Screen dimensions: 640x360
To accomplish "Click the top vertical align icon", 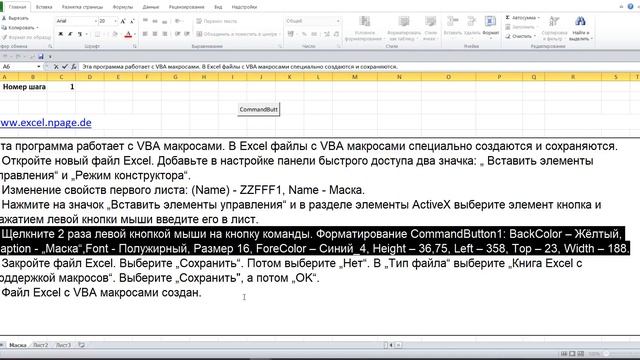I will (145, 21).
